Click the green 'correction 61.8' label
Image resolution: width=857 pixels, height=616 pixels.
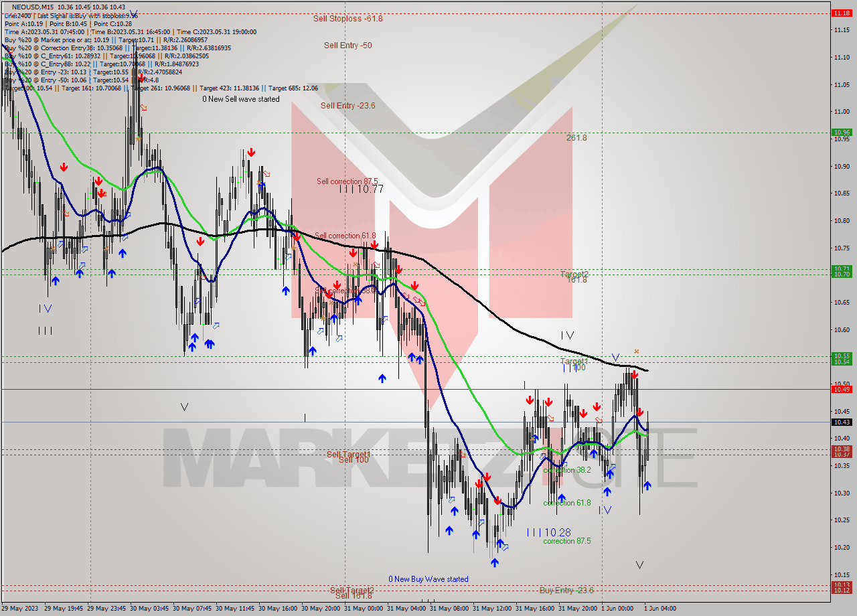567,503
